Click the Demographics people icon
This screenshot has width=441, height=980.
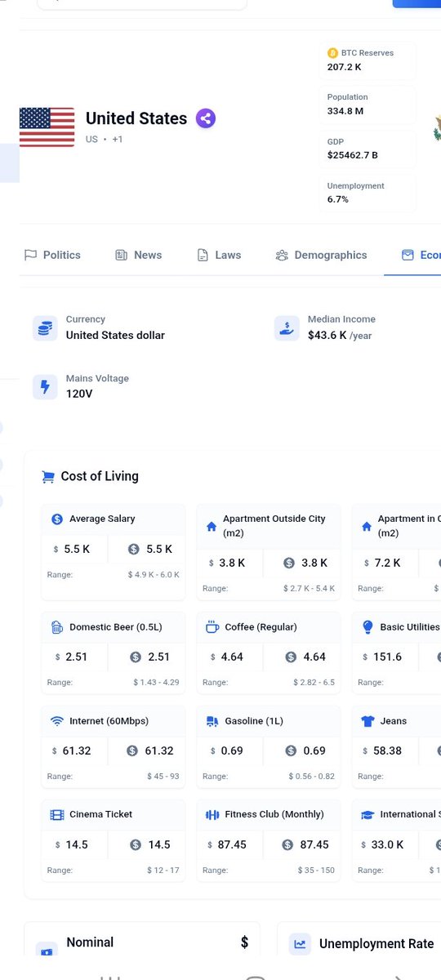(282, 255)
